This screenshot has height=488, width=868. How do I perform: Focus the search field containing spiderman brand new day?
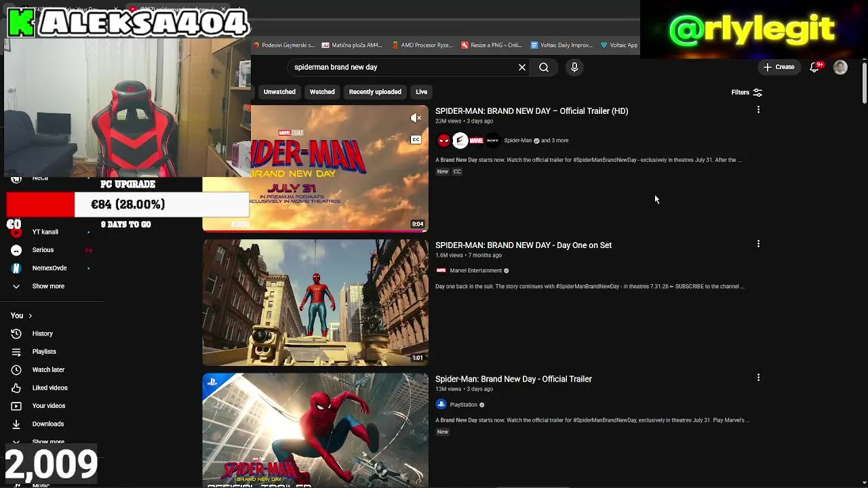(403, 67)
